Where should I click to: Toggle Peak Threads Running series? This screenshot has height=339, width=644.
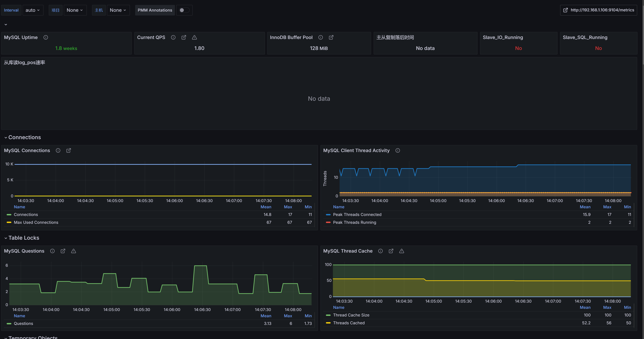355,222
